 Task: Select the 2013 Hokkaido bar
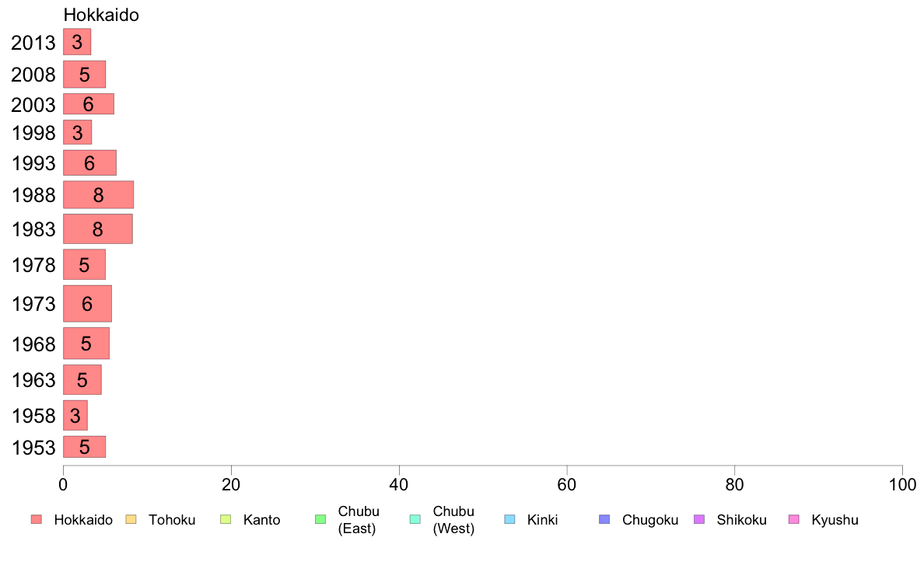point(77,42)
